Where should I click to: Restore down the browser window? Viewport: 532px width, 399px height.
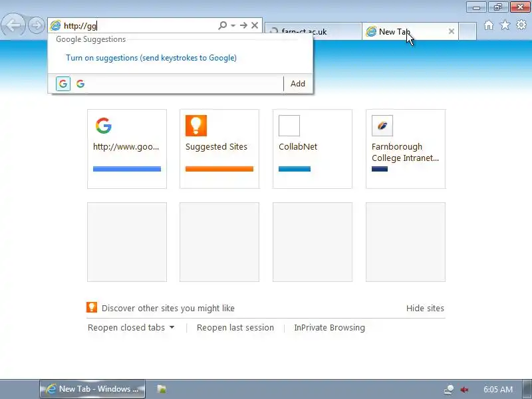(x=497, y=7)
